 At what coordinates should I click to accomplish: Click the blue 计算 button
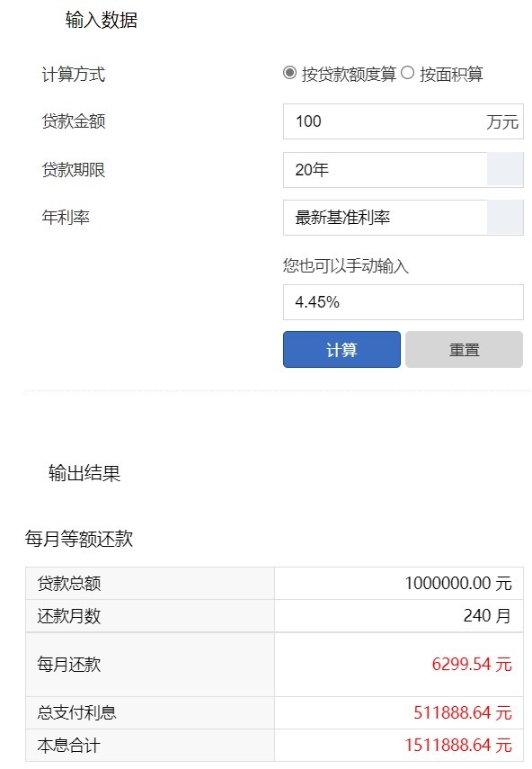click(341, 349)
